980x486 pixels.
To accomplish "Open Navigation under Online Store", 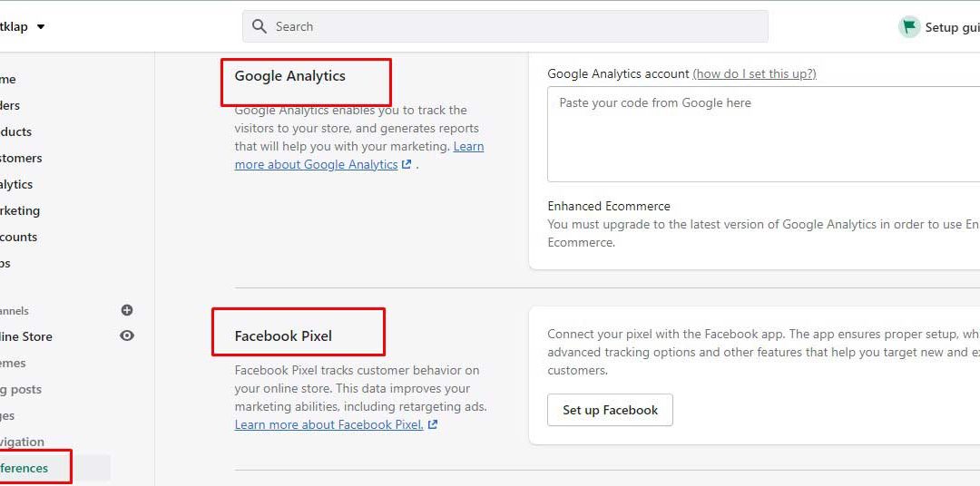I will (x=22, y=442).
